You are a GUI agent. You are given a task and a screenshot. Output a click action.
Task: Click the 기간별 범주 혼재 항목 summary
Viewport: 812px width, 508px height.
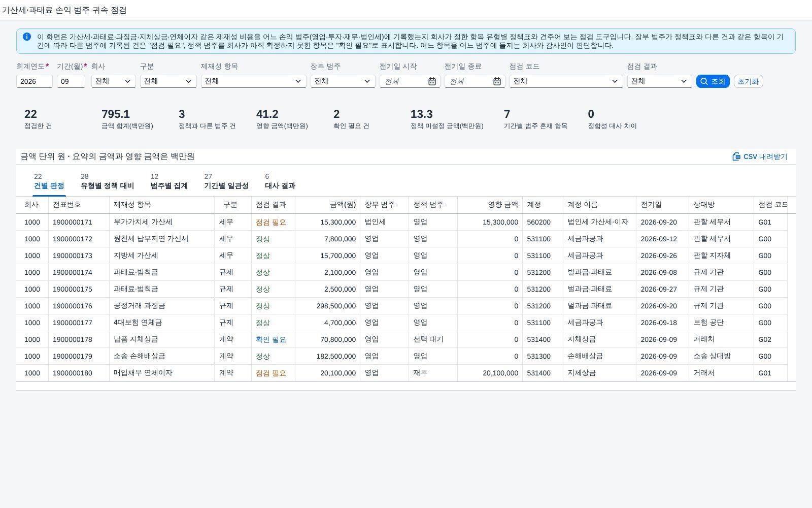(x=535, y=119)
